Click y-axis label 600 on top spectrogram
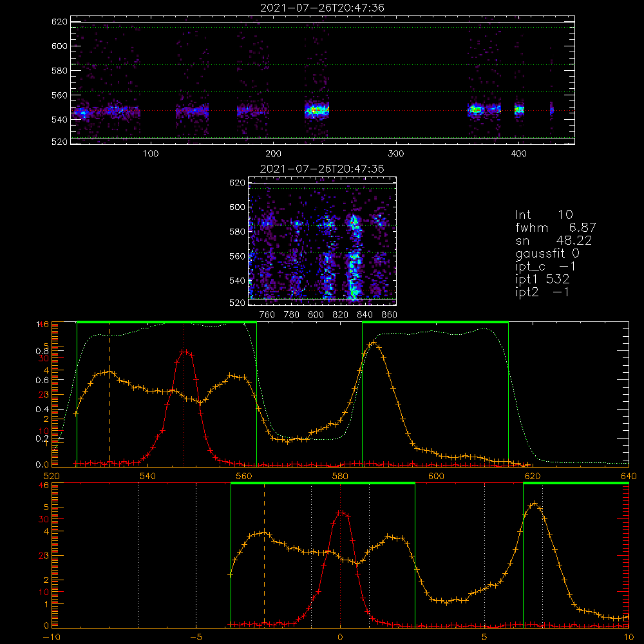Viewport: 644px width, 644px height. coord(59,46)
